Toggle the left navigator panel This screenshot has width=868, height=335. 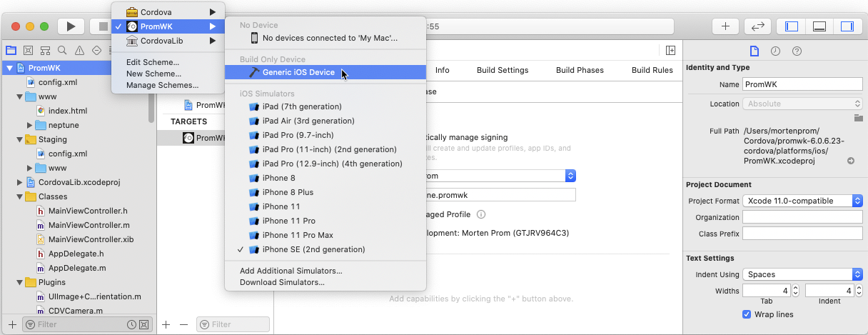pos(792,26)
